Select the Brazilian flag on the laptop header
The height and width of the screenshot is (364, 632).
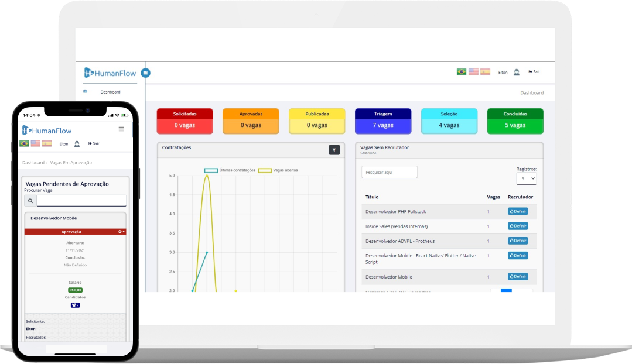tap(462, 71)
